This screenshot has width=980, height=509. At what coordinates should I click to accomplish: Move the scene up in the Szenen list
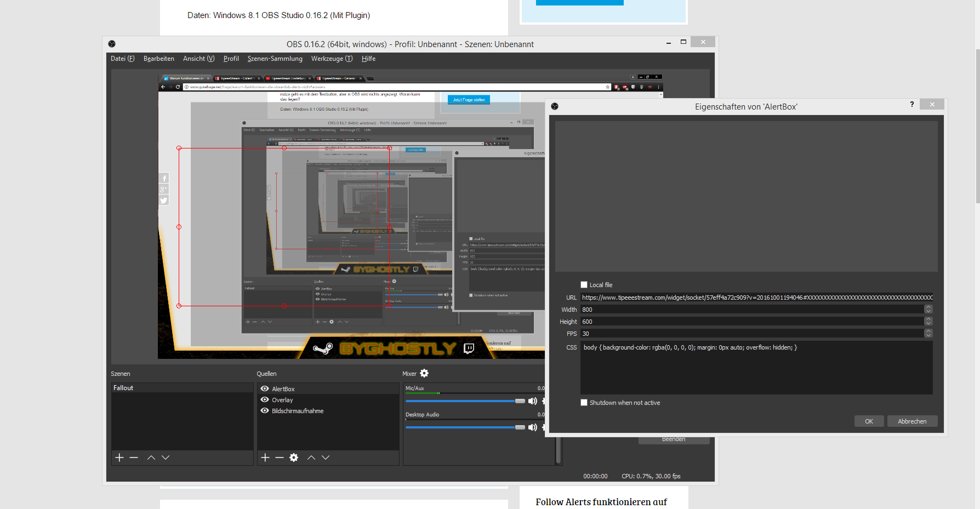(151, 457)
